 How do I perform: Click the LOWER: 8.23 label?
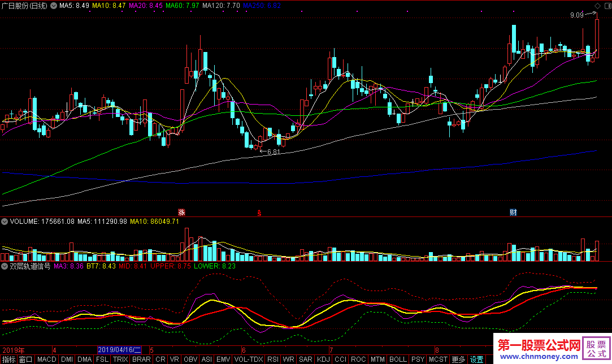point(215,266)
